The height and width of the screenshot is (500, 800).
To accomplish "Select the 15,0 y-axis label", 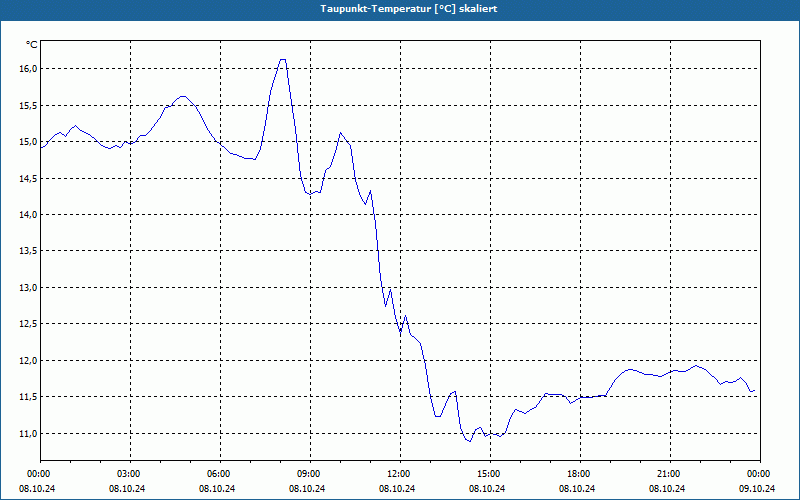I will click(29, 142).
